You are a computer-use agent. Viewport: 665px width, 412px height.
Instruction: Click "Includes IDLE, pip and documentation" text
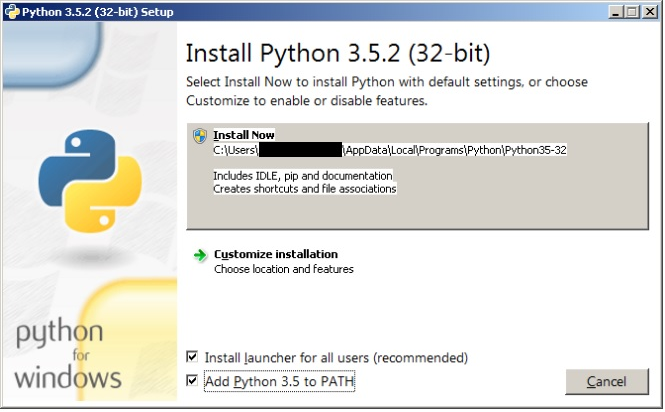pos(302,176)
